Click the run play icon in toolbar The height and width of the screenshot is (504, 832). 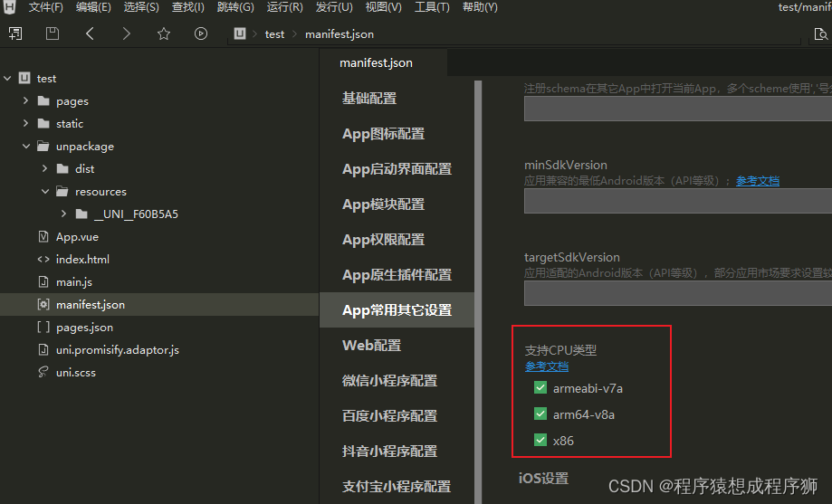201,33
